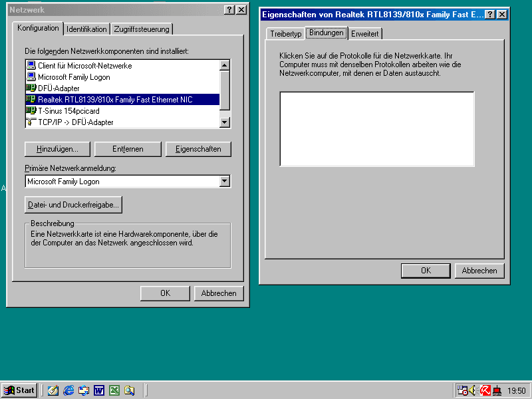The image size is (532, 399).
Task: Click the T-Sinus 154pcicard adapter icon
Action: pos(31,110)
